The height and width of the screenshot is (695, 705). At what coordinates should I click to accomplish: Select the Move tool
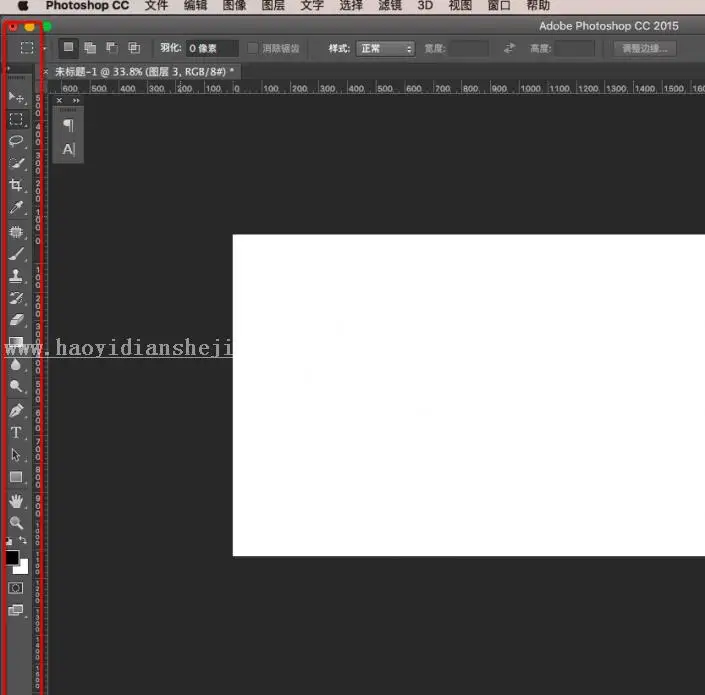(x=16, y=97)
